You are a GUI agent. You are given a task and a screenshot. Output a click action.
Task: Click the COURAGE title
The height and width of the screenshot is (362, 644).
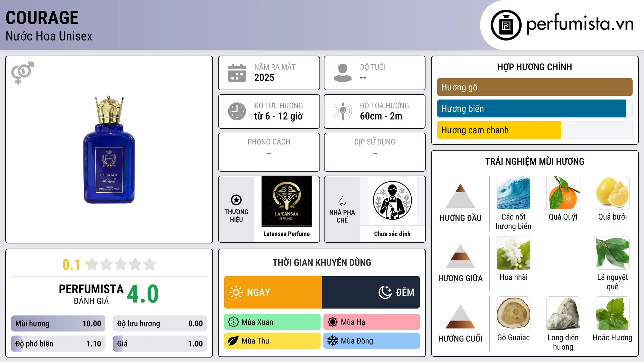(x=42, y=18)
